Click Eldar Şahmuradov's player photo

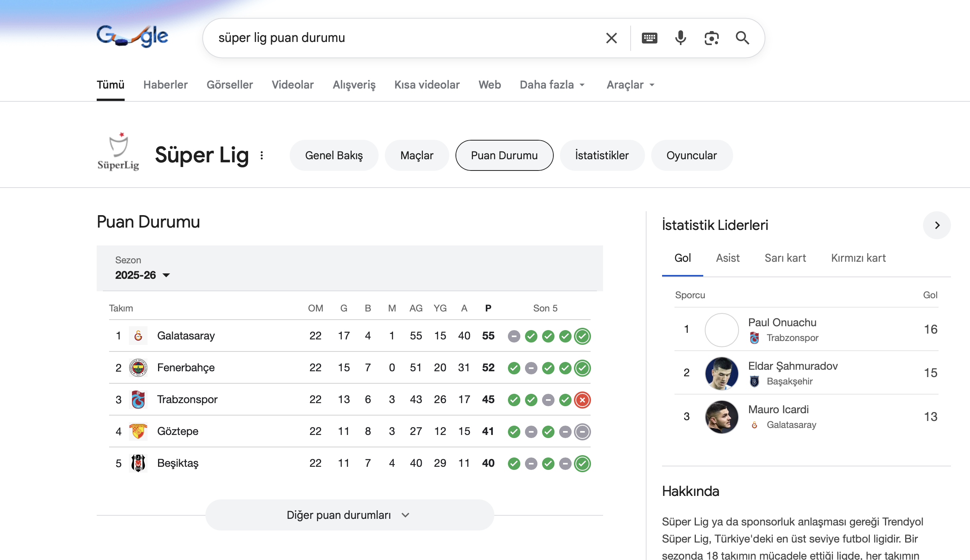(721, 373)
